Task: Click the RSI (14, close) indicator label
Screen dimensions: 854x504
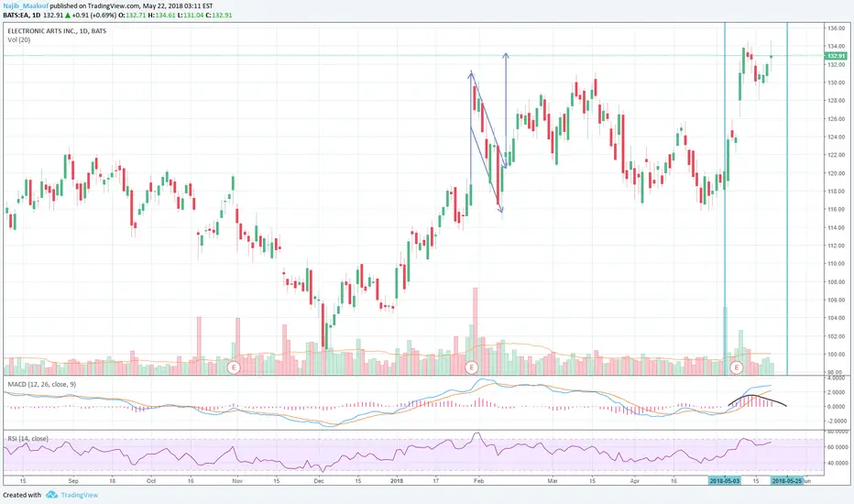Action: [27, 439]
